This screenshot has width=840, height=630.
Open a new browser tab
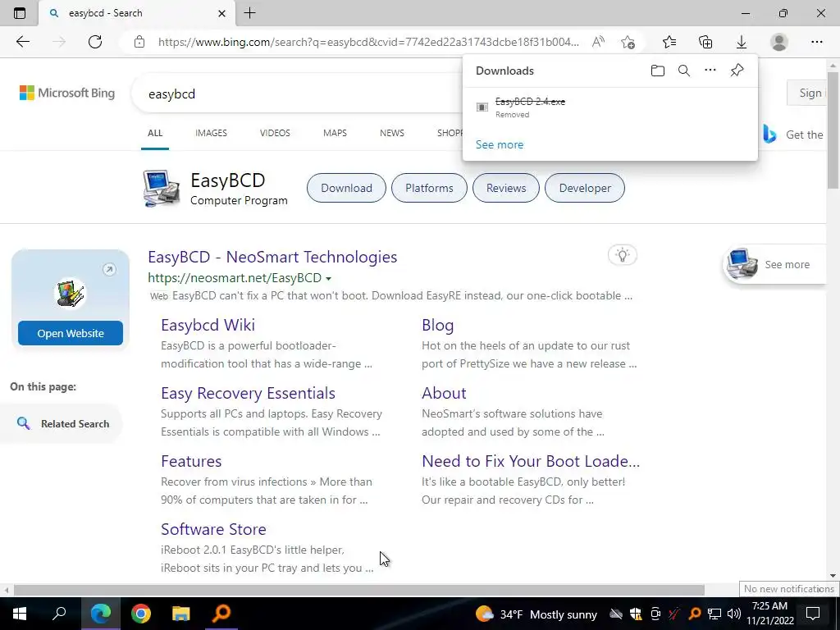coord(249,13)
